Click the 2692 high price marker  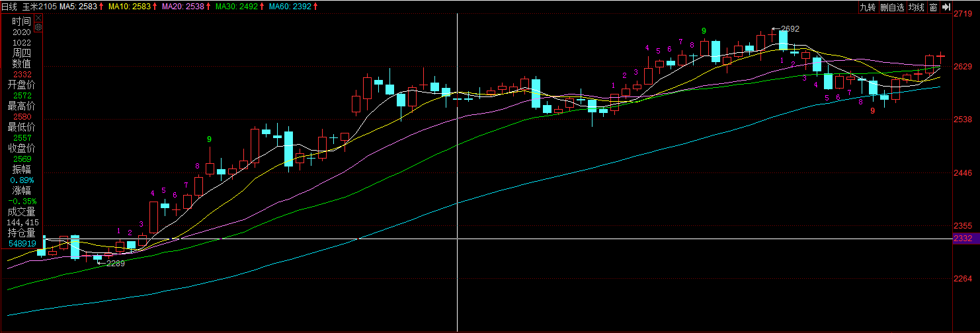coord(790,29)
